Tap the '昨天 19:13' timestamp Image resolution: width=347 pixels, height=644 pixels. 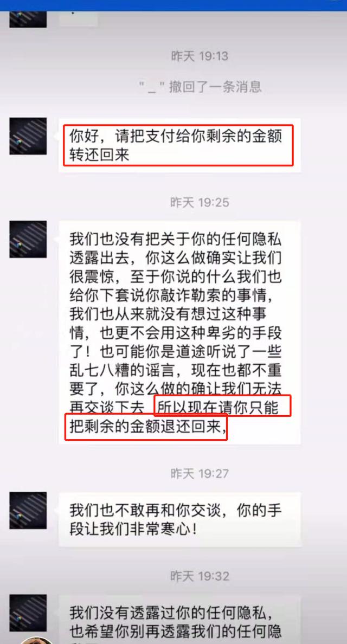click(x=200, y=56)
